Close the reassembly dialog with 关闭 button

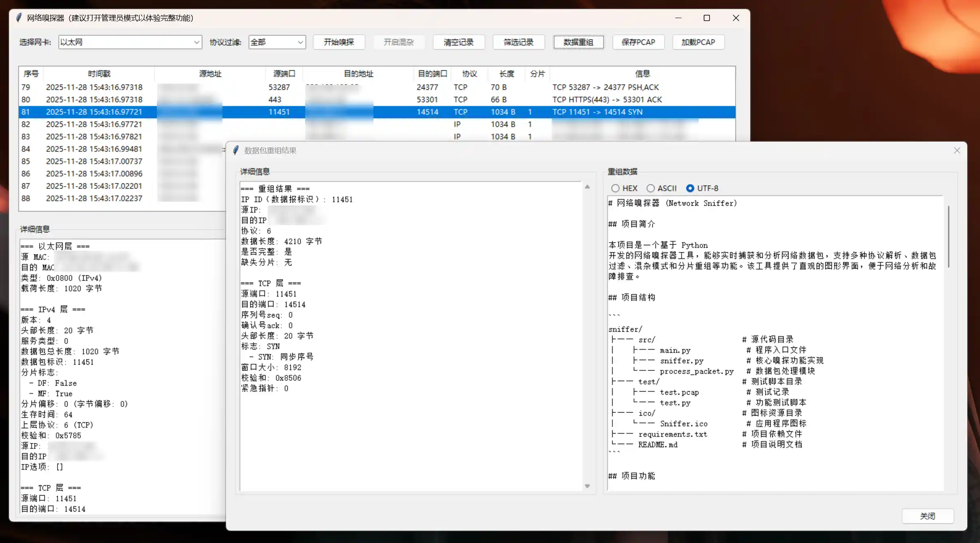click(x=928, y=516)
